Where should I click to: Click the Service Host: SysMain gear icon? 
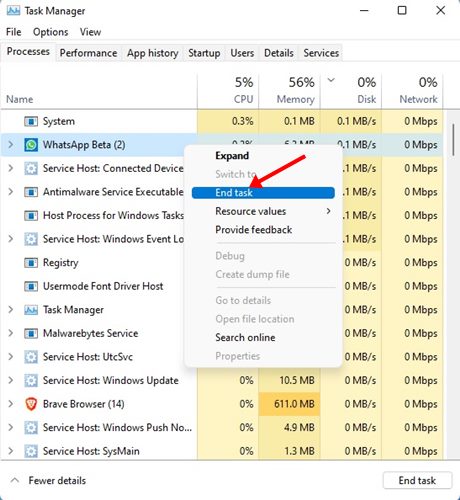(31, 451)
